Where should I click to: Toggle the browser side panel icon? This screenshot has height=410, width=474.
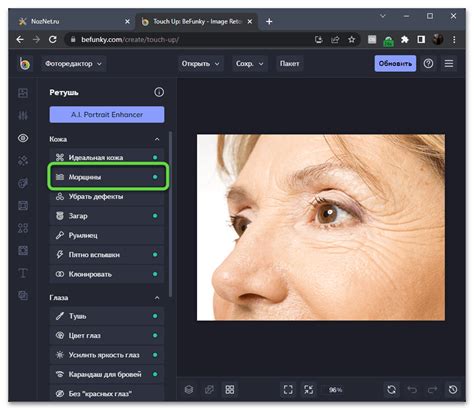(421, 40)
